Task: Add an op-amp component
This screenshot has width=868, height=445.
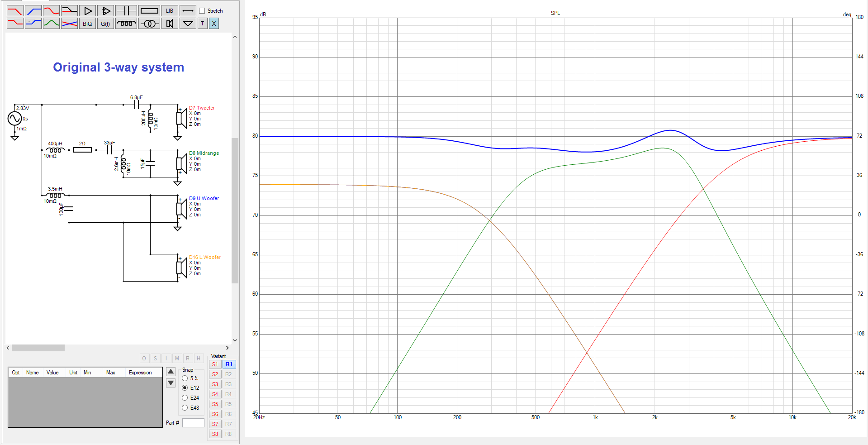Action: [x=106, y=11]
